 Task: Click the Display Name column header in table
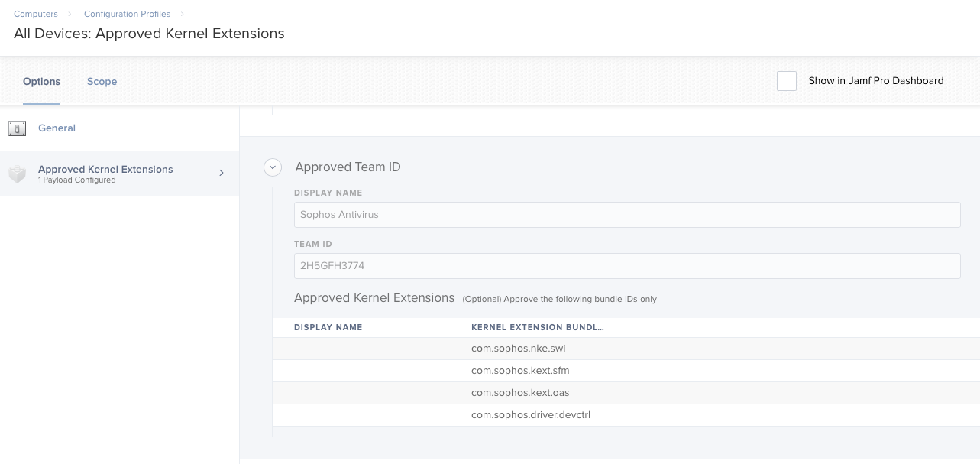(328, 327)
